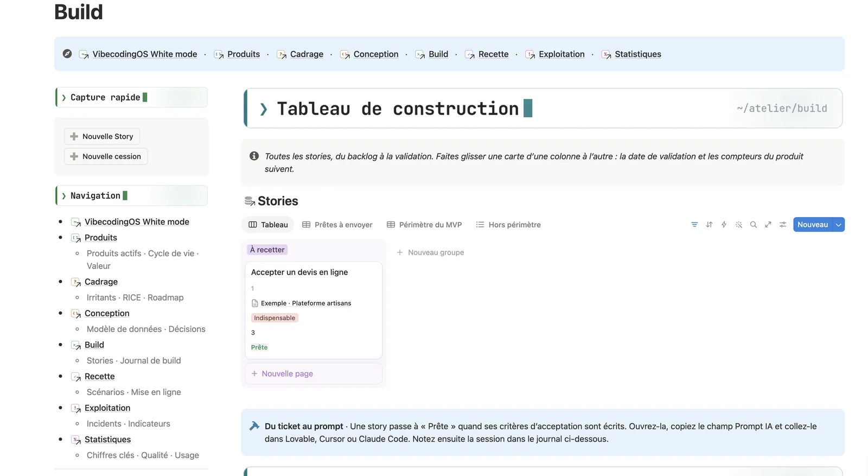This screenshot has height=476, width=868.
Task: Click page icon beside Statistiques in top bar
Action: (x=607, y=54)
